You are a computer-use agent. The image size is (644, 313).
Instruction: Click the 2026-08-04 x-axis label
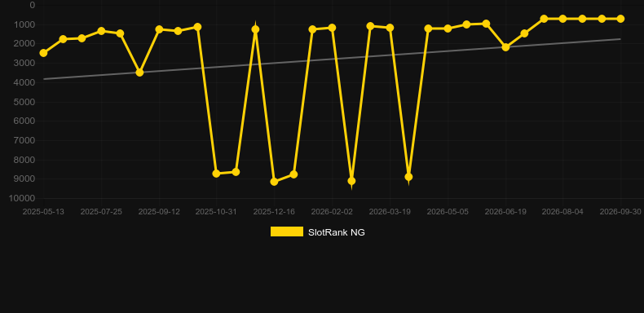pyautogui.click(x=562, y=212)
